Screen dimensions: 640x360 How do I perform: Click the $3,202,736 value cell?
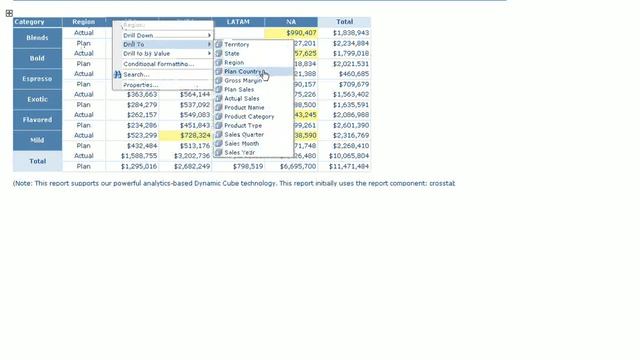(185, 156)
